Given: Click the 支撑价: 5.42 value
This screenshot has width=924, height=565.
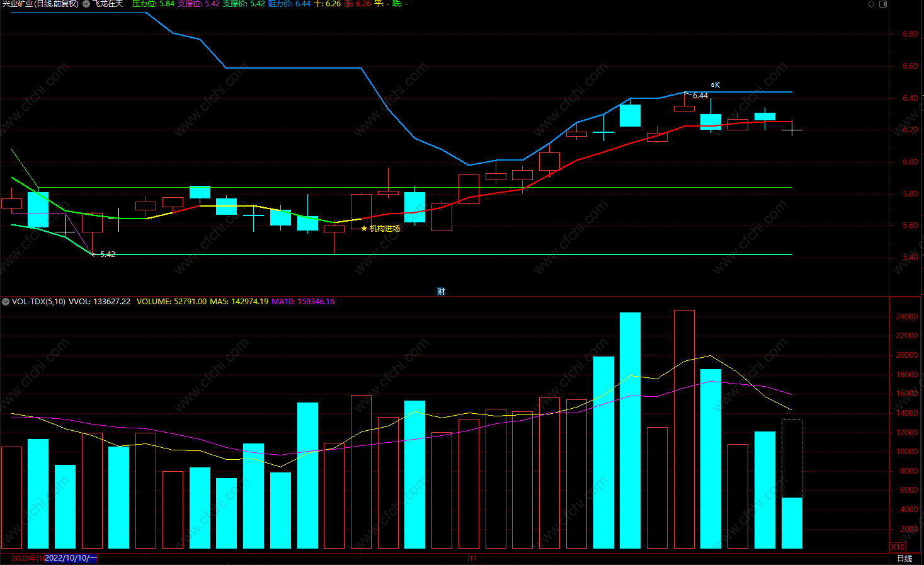Looking at the screenshot, I should coord(244,4).
